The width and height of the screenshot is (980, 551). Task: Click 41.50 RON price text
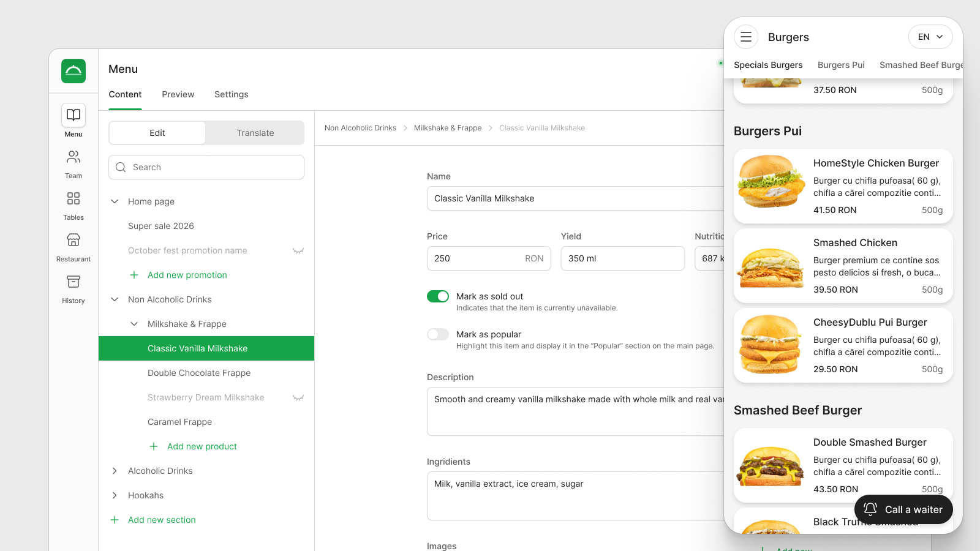835,210
